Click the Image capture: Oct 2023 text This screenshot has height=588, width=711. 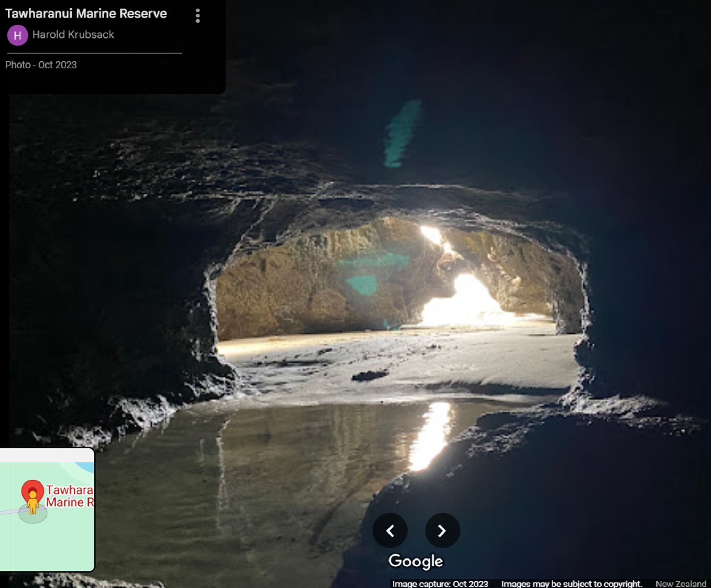(440, 584)
